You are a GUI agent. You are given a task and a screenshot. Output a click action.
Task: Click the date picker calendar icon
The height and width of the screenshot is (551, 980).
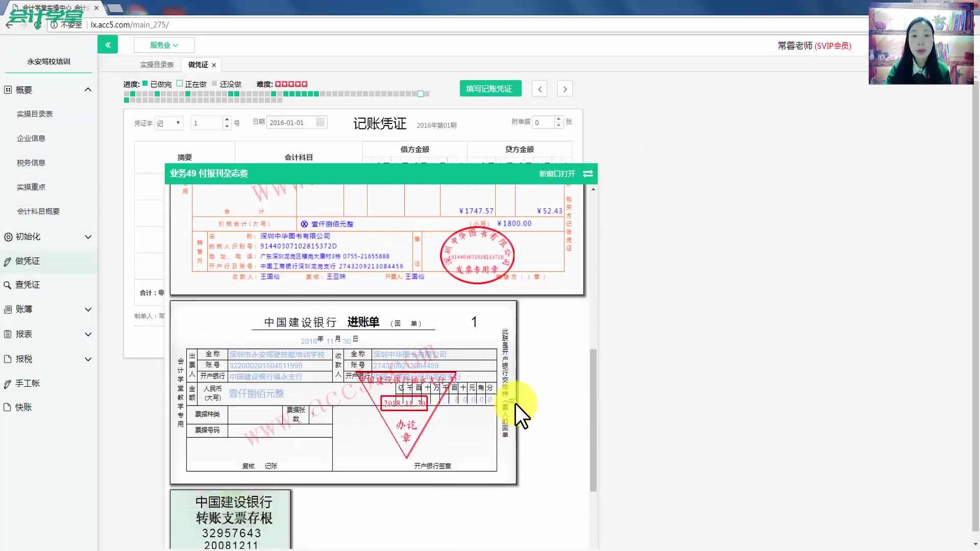tap(320, 122)
